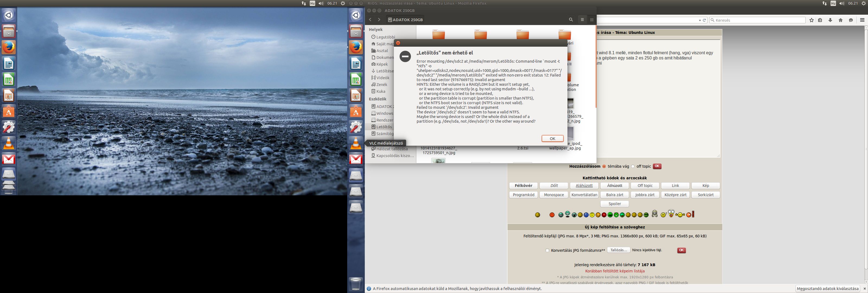This screenshot has width=868, height=293.
Task: Open 'Zenék' in the Files sidebar
Action: click(x=379, y=84)
